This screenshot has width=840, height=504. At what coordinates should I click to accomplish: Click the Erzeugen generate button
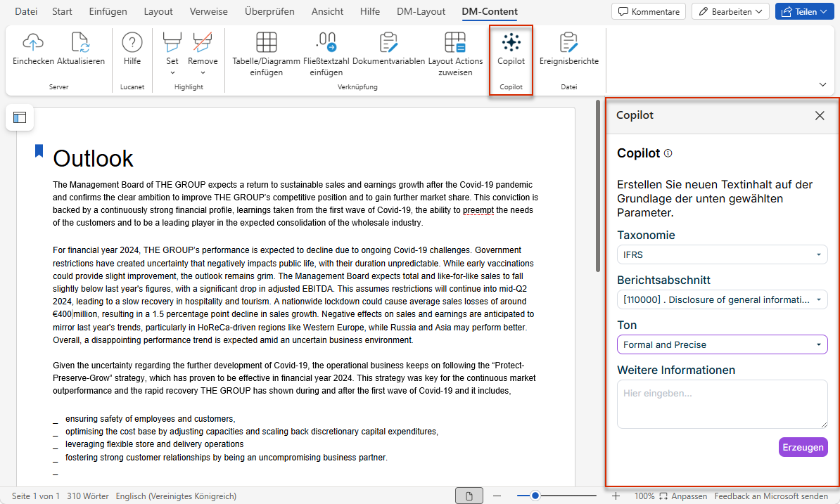[x=803, y=447]
